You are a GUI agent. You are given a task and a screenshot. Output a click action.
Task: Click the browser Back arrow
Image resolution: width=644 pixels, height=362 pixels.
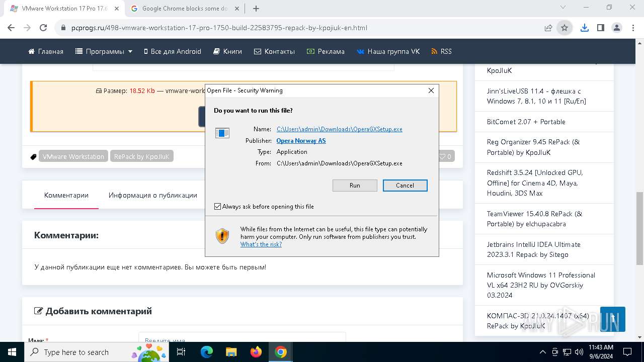[x=11, y=28]
